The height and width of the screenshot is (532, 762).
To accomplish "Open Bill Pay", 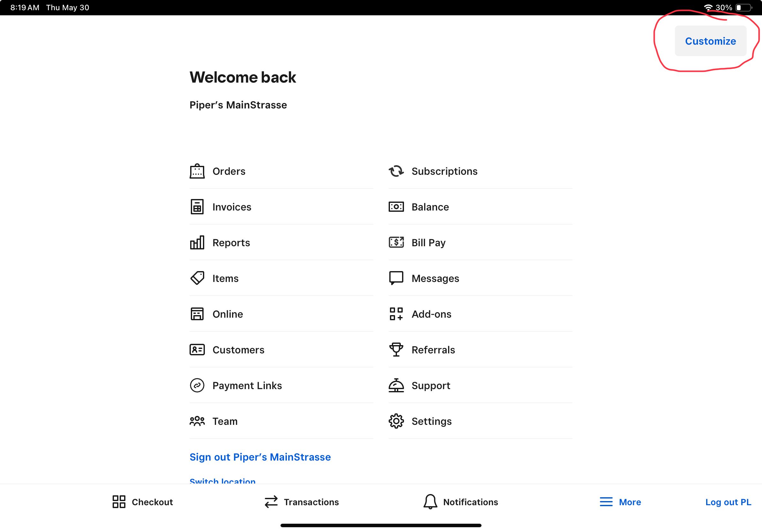I will (429, 242).
